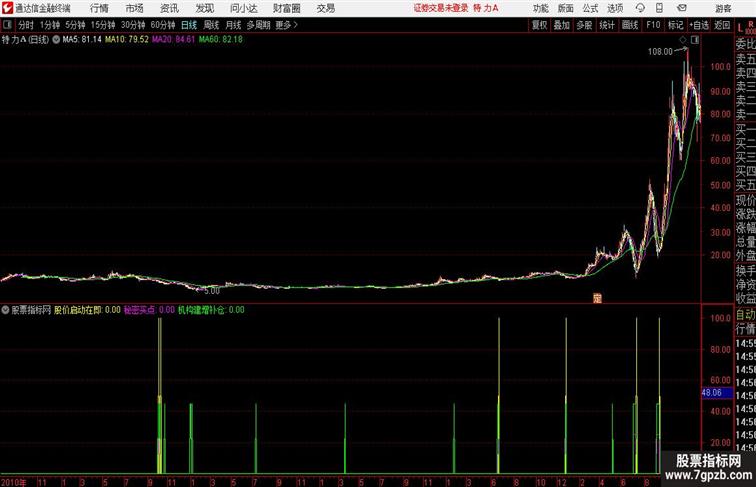Switch to the 30分钟 period tab

[133, 25]
